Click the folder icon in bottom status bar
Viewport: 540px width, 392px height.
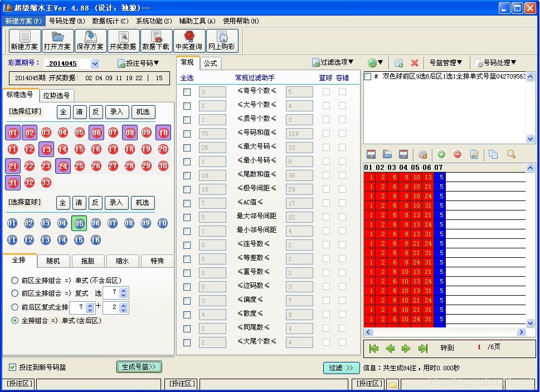point(393,384)
